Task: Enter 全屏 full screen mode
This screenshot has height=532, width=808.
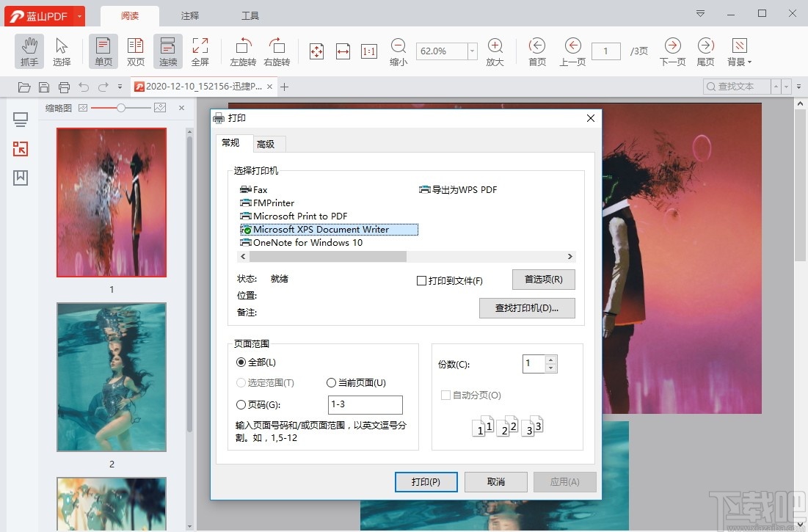Action: (x=201, y=51)
